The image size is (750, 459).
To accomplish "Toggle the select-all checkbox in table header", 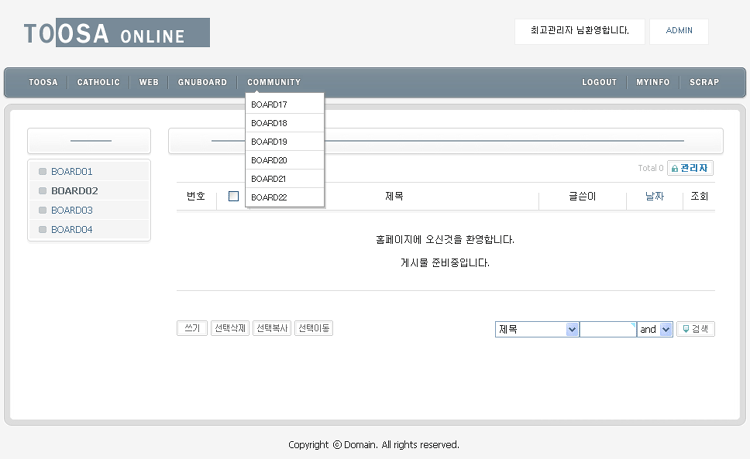I will 234,197.
